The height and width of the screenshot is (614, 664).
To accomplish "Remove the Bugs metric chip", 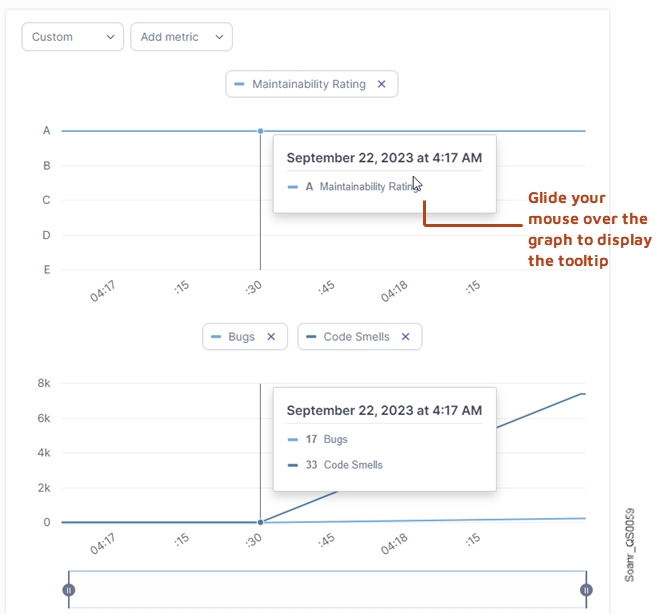I will [x=271, y=337].
